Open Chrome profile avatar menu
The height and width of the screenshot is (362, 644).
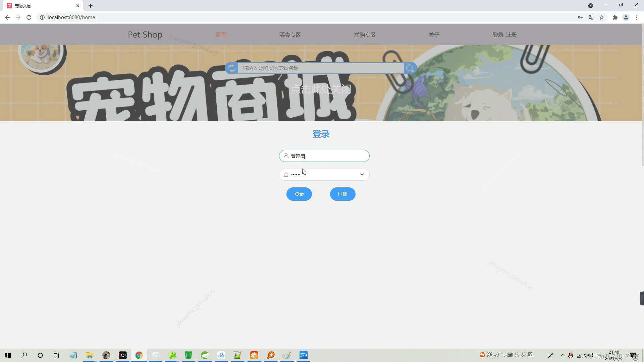point(626,17)
